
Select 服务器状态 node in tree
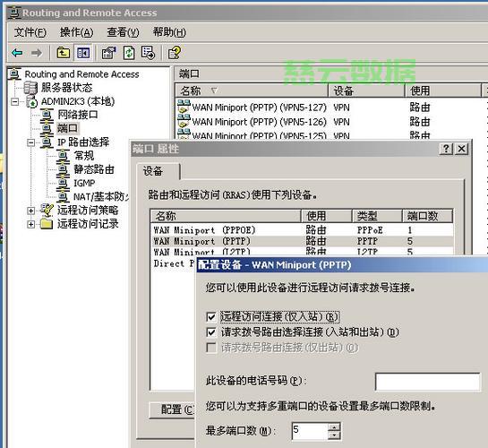(x=66, y=88)
